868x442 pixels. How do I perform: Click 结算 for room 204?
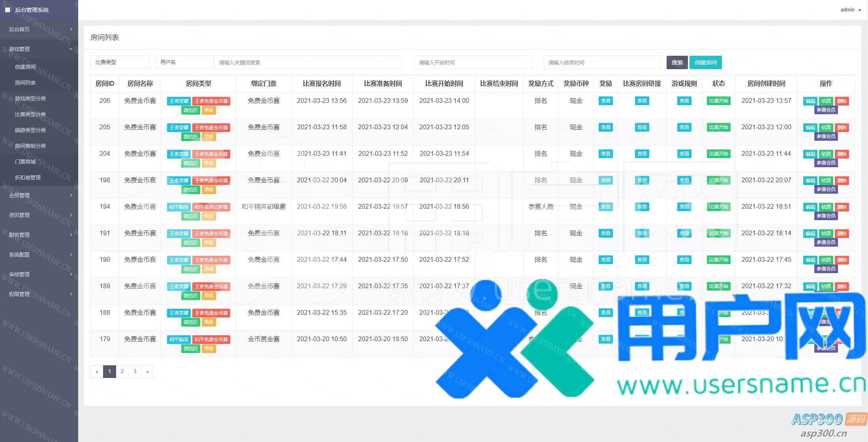point(826,154)
